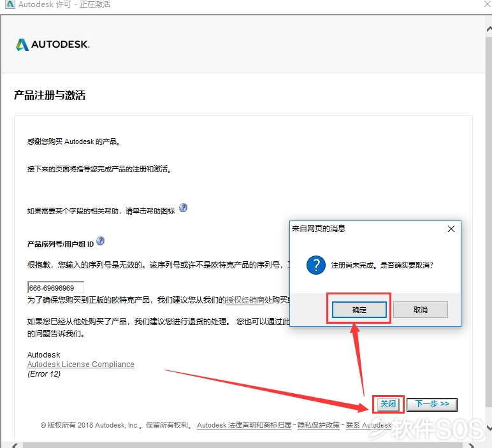Open the 授权经销商 link
492x448 pixels.
pos(245,300)
